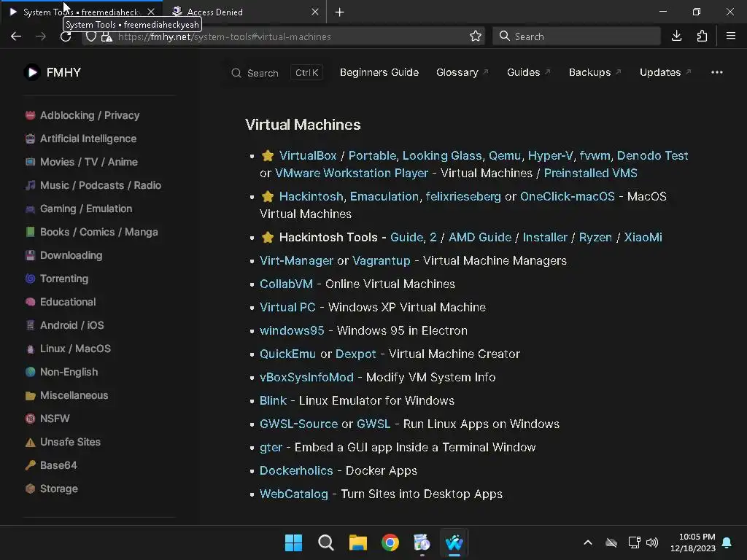Go back with the browser back arrow
747x560 pixels.
pyautogui.click(x=16, y=36)
